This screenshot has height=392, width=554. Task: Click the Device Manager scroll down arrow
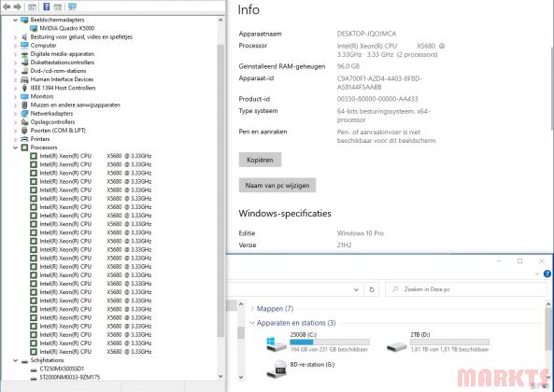[x=220, y=376]
